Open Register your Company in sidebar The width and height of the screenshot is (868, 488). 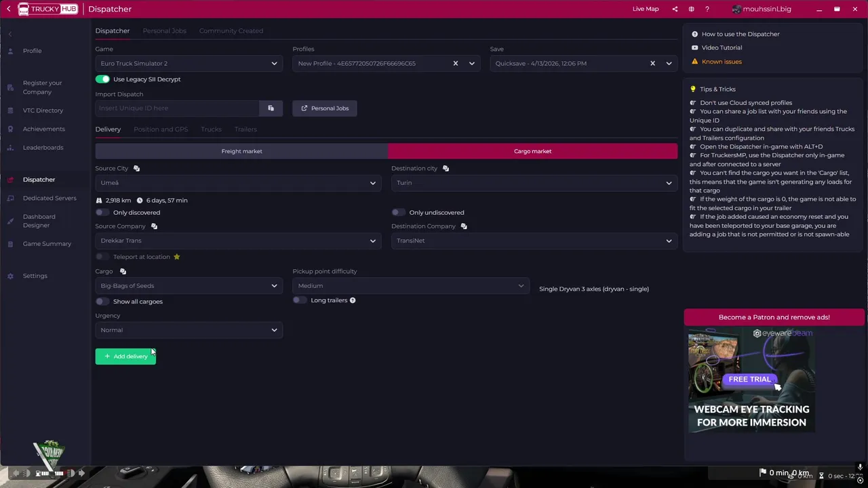click(42, 87)
